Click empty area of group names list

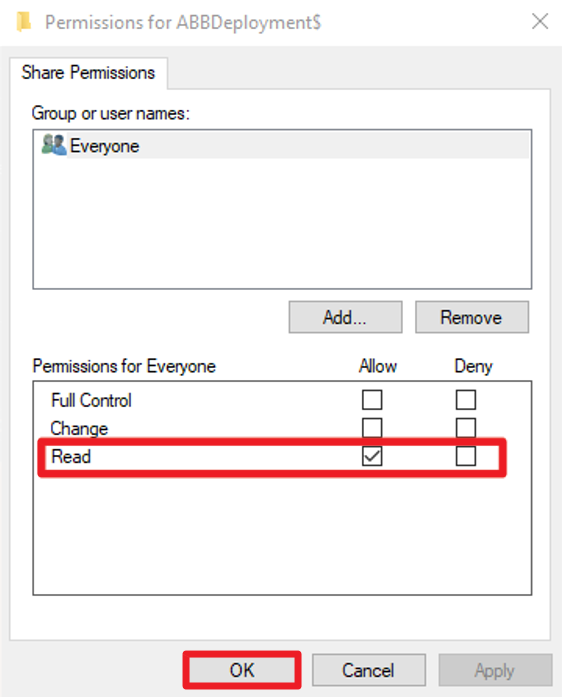[x=282, y=222]
